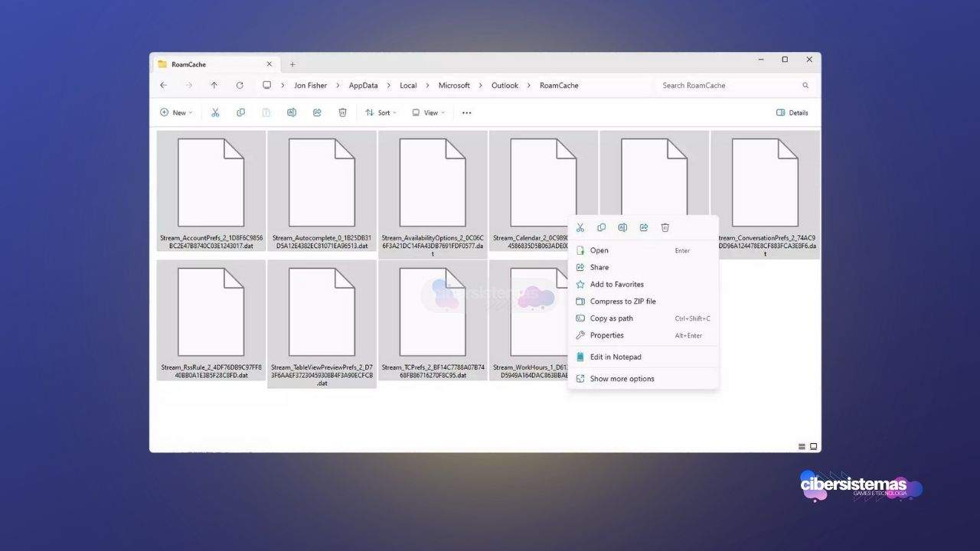
Task: Select Add to Favorites
Action: 643,284
